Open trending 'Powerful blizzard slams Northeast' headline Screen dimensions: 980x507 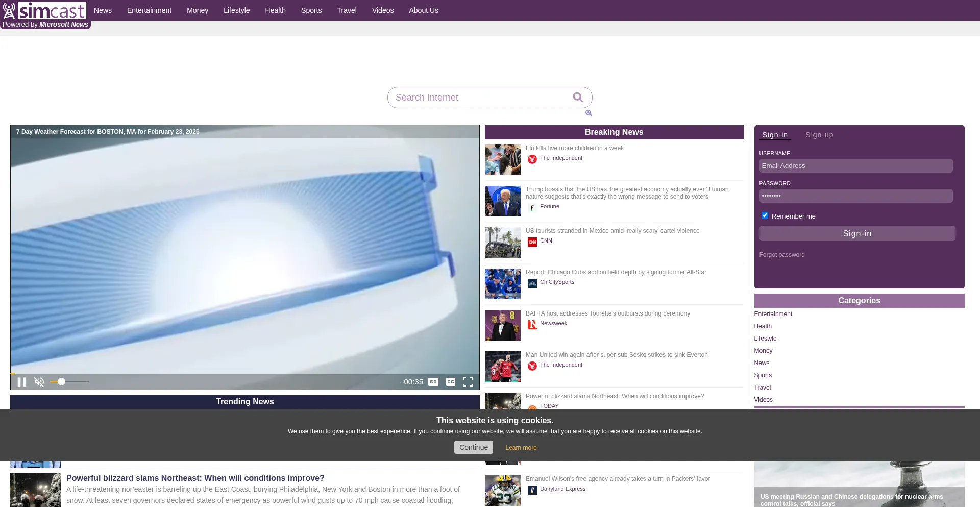[x=195, y=478]
